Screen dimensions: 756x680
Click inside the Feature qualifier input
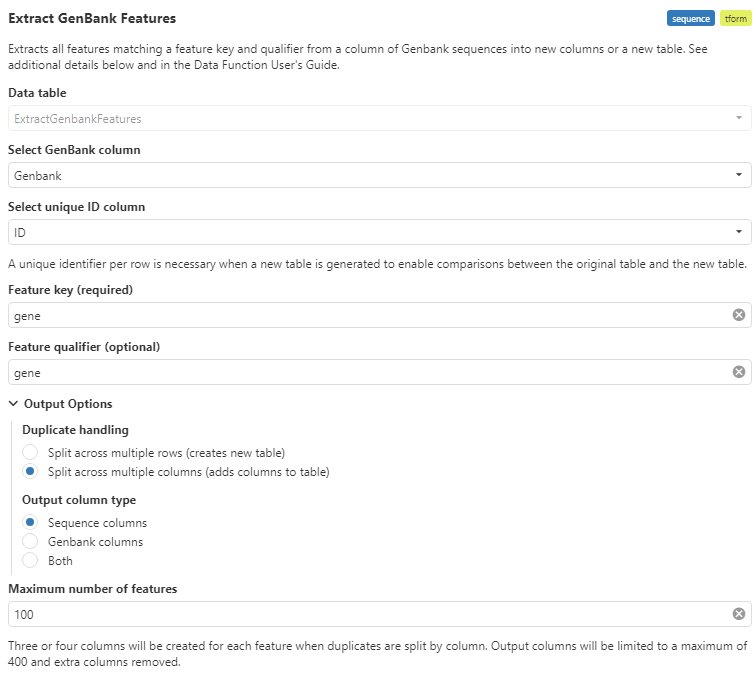(370, 372)
